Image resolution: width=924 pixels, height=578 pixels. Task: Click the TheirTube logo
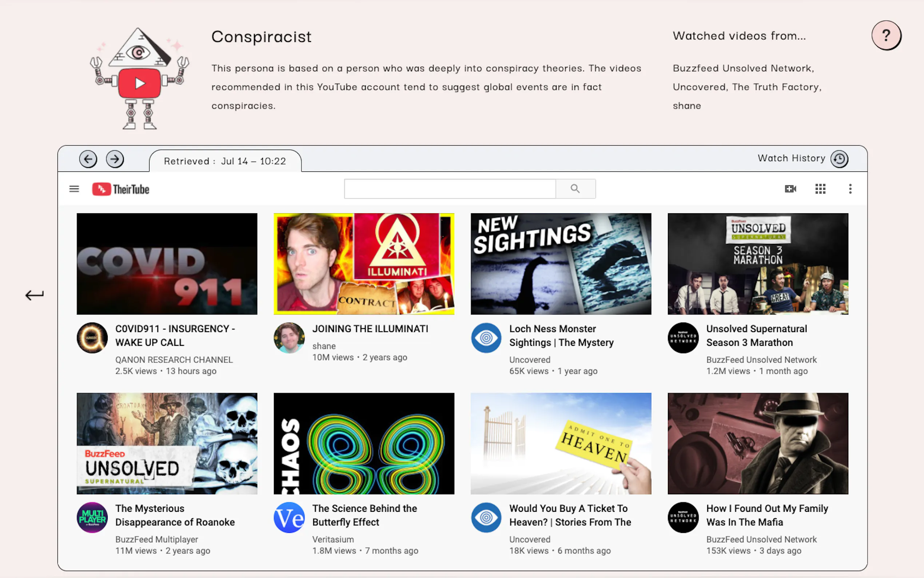tap(121, 189)
